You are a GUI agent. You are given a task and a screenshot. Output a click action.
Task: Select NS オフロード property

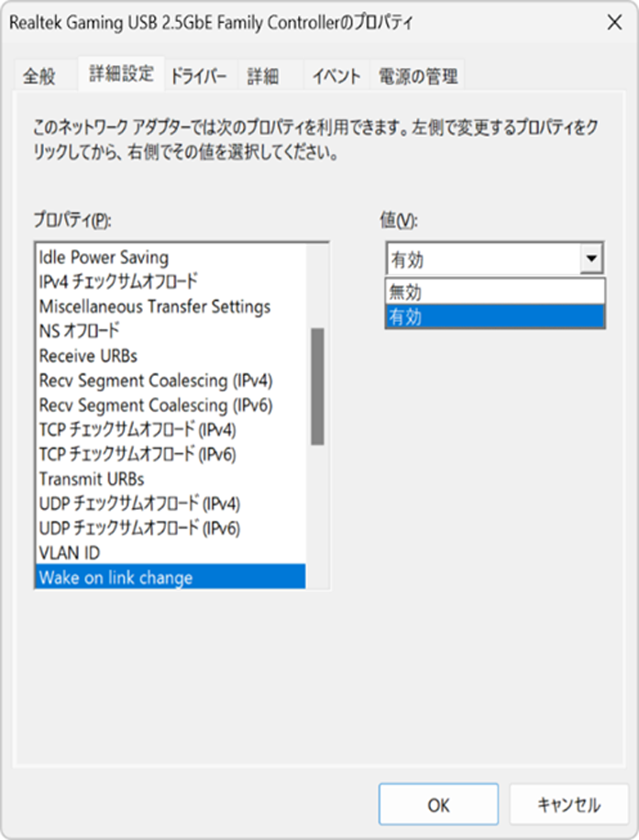pyautogui.click(x=171, y=331)
